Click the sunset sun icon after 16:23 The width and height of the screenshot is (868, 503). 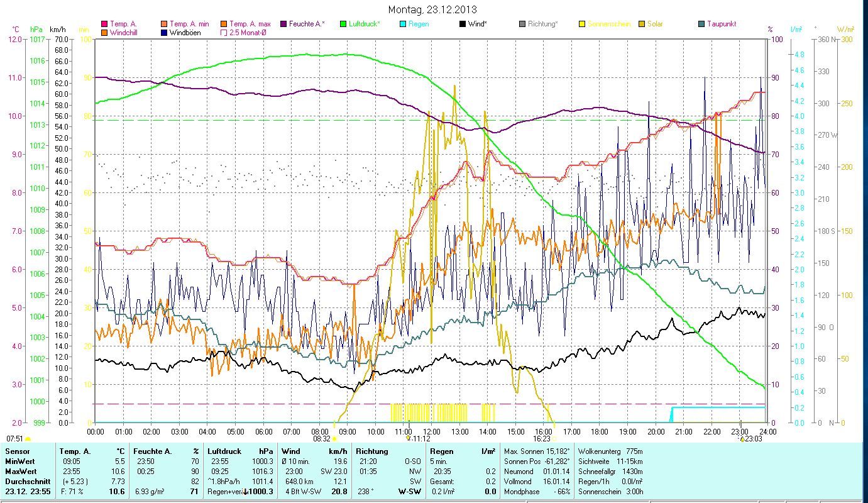[555, 439]
